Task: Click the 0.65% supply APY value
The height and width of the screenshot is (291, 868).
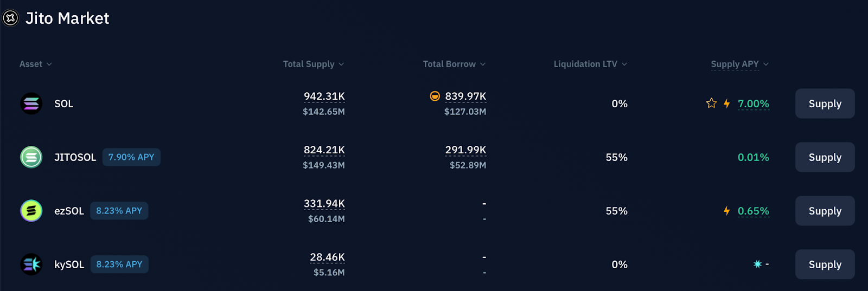Action: click(x=754, y=211)
